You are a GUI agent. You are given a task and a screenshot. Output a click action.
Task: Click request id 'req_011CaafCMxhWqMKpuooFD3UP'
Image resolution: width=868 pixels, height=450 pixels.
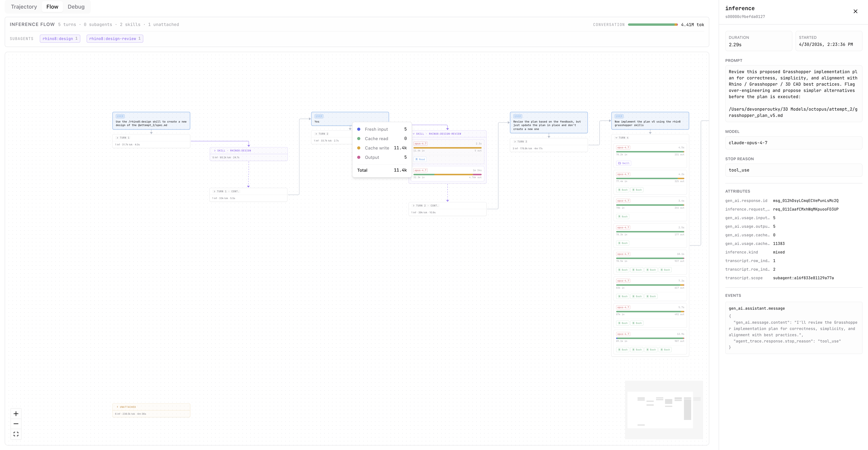(806, 209)
